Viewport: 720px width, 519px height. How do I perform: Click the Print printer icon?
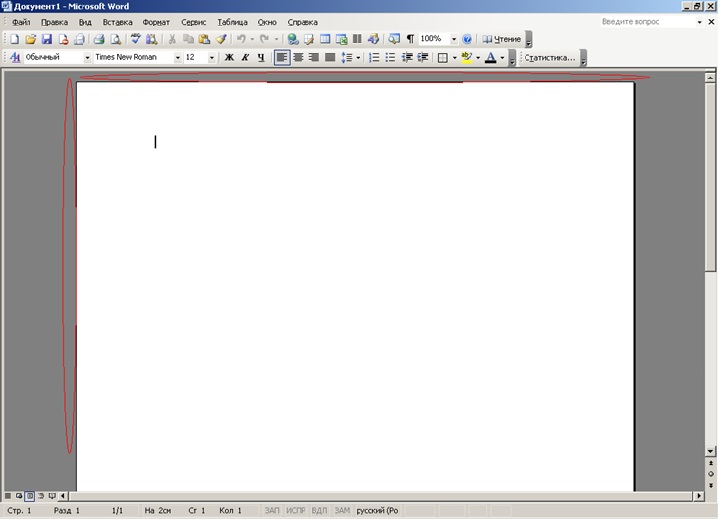[x=99, y=39]
